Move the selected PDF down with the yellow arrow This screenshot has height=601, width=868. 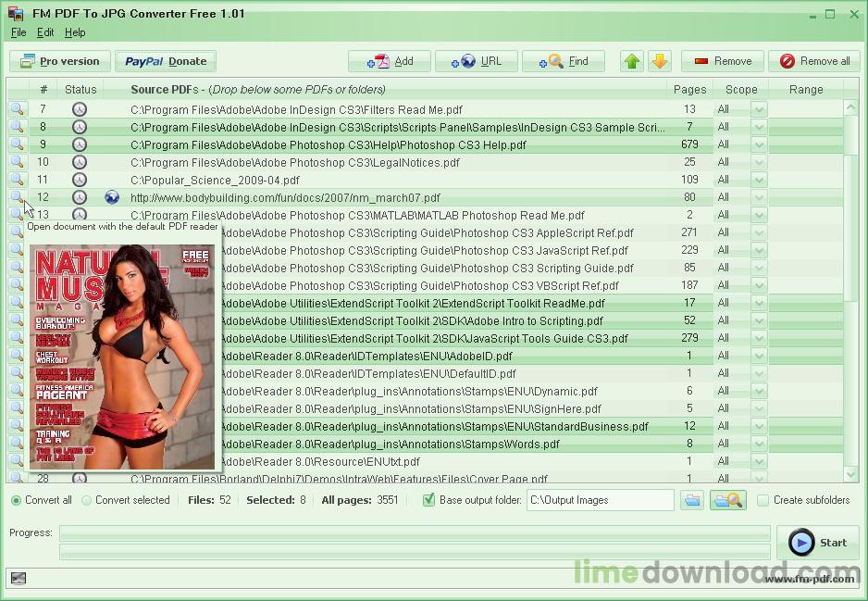[659, 61]
